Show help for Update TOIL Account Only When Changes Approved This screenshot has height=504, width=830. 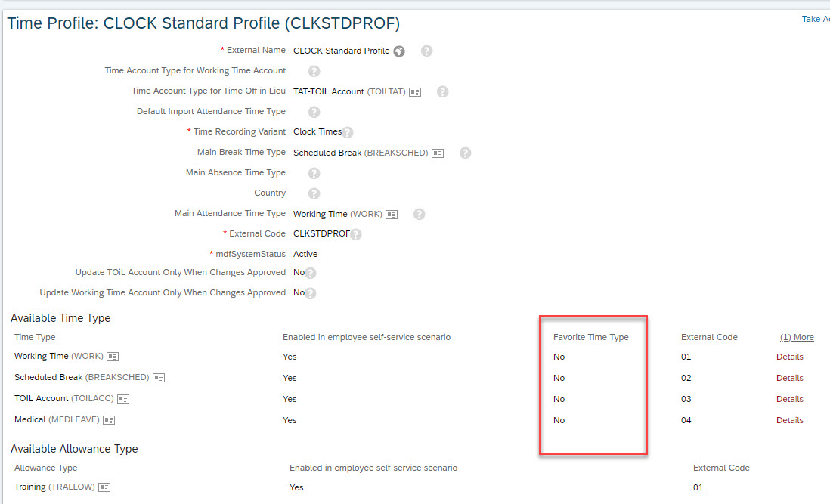pos(310,273)
